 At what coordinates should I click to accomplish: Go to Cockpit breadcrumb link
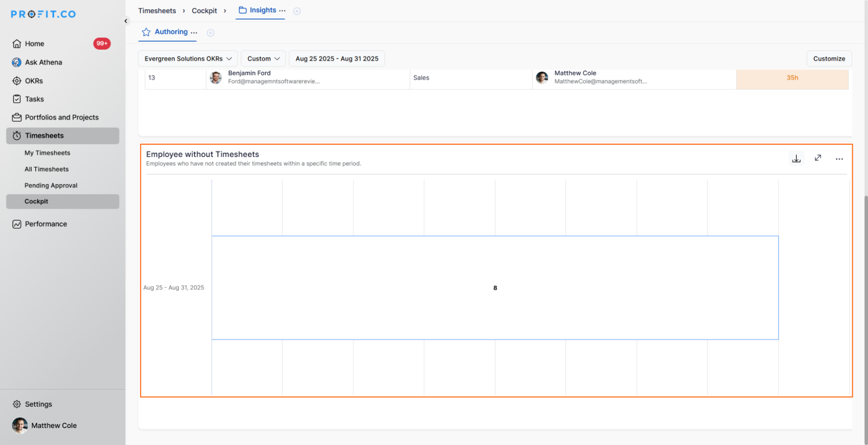tap(204, 11)
